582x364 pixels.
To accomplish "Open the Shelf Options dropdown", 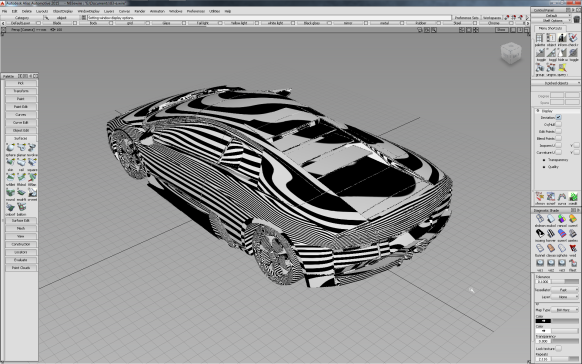I will point(552,20).
